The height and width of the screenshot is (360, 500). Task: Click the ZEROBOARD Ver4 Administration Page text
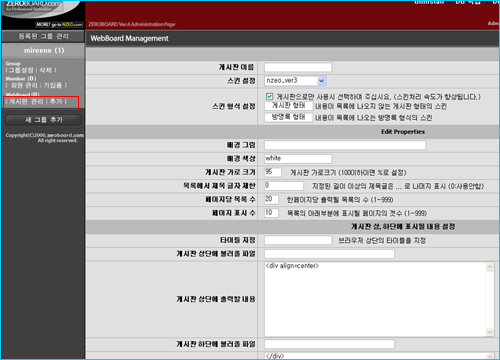[x=132, y=24]
